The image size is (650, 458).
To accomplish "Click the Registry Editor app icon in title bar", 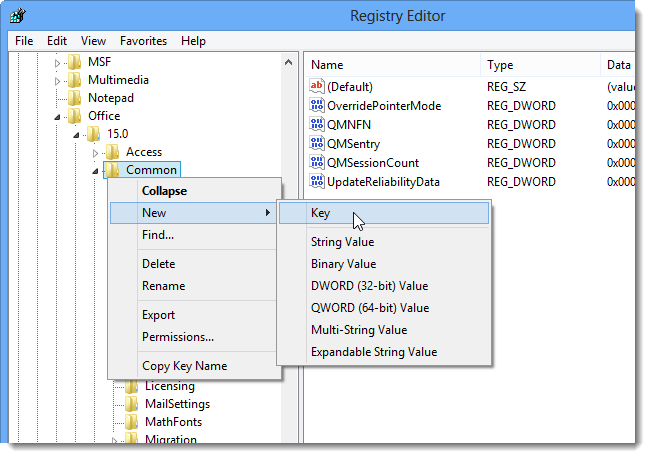I will tap(17, 16).
